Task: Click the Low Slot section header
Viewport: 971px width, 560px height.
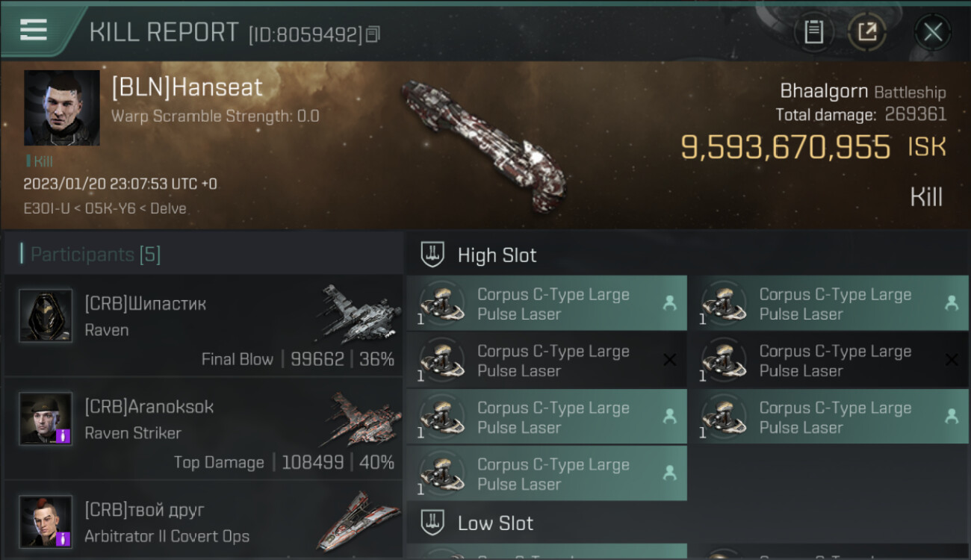Action: 495,523
